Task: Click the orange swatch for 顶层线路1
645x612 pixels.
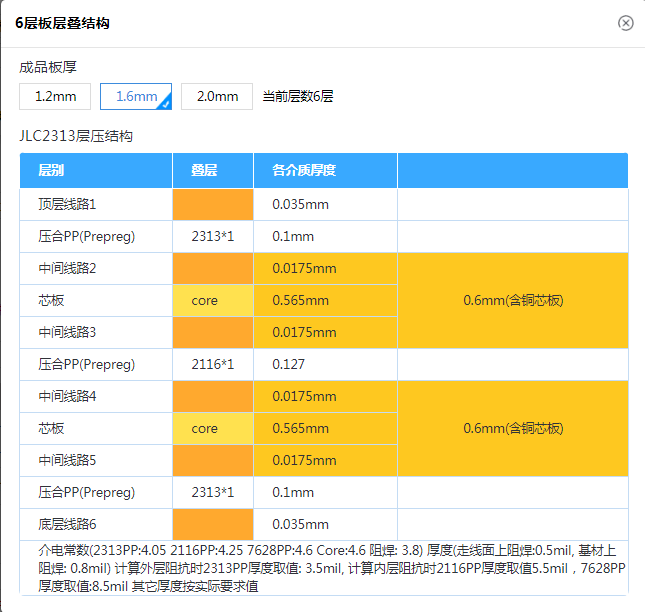Action: [213, 204]
